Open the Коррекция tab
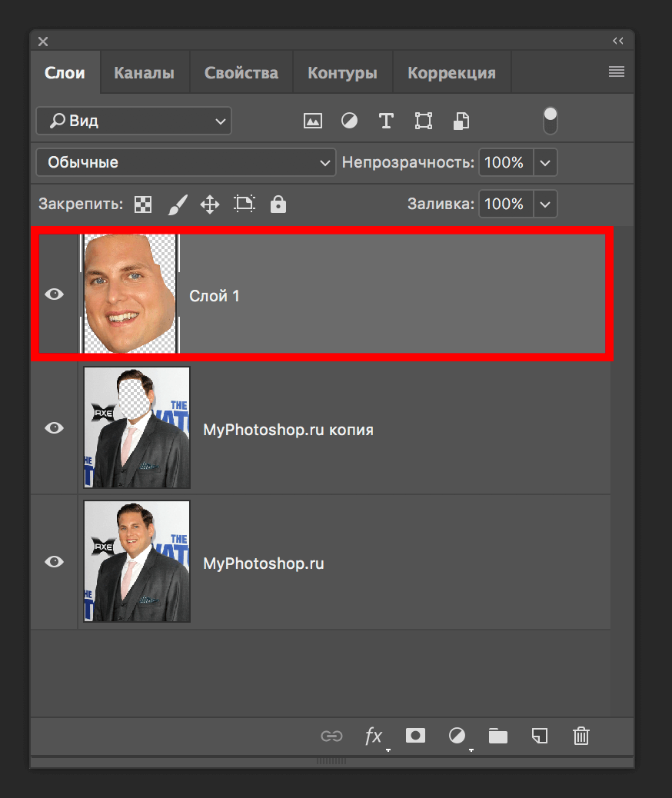 pos(451,73)
